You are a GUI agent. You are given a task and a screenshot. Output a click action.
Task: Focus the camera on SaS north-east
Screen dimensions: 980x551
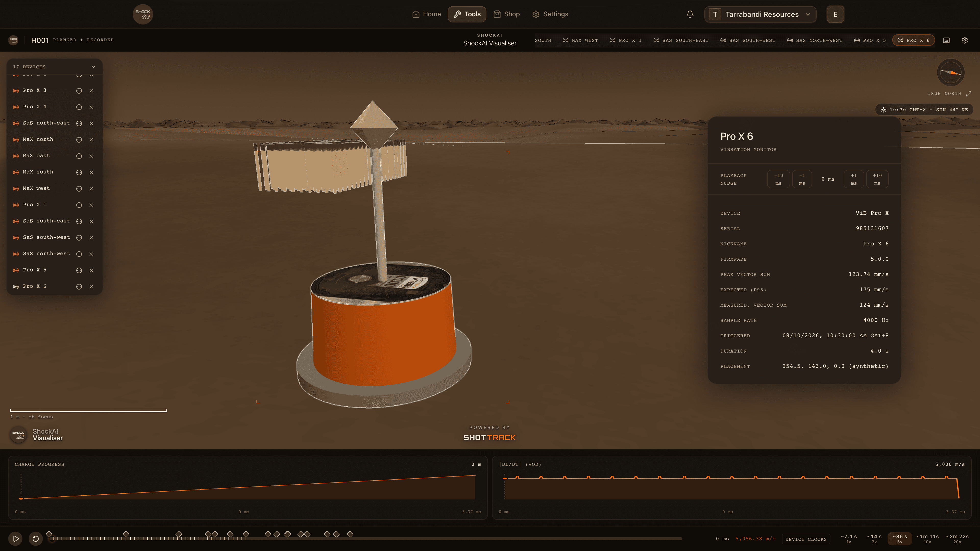click(79, 123)
